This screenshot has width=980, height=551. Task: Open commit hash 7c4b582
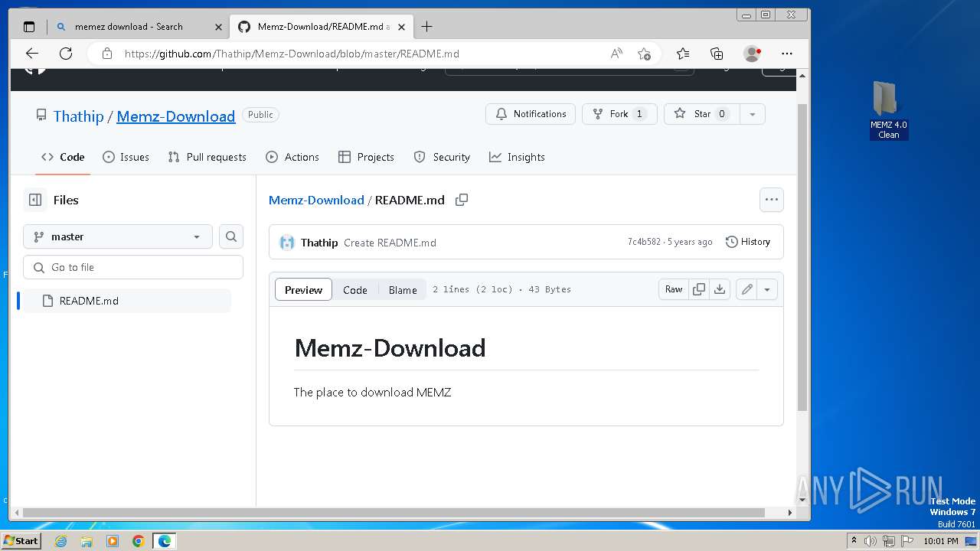[x=644, y=242]
